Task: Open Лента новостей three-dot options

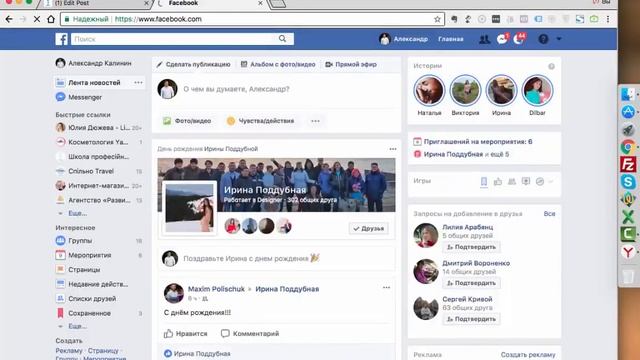Action: click(x=138, y=82)
